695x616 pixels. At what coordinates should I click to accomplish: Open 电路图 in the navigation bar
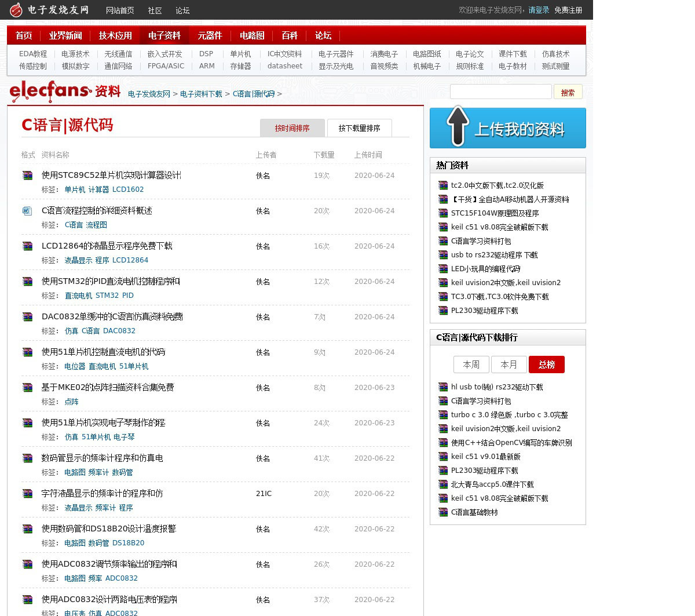click(x=252, y=35)
